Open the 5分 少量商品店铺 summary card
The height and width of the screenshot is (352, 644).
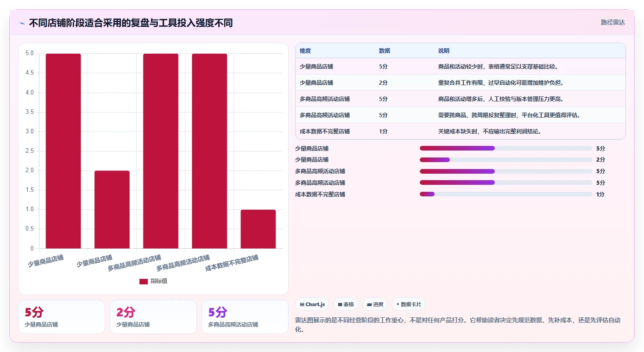pos(61,317)
